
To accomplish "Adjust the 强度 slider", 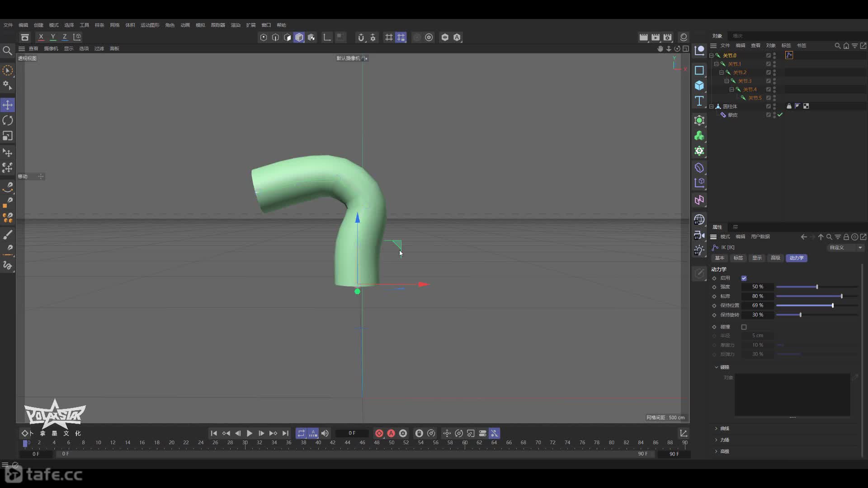I will tap(817, 287).
